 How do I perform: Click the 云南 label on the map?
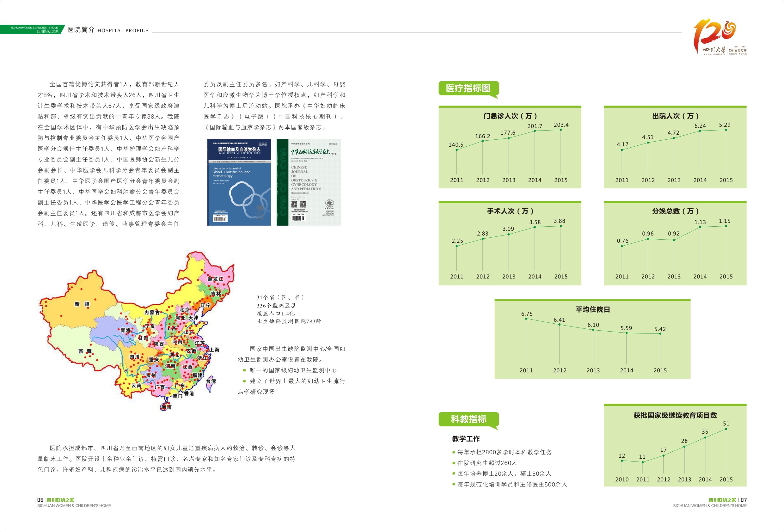click(x=136, y=385)
